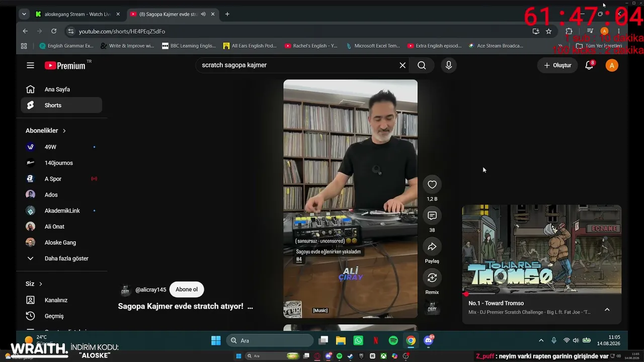
Task: Open Spotify from the taskbar
Action: [x=393, y=340]
